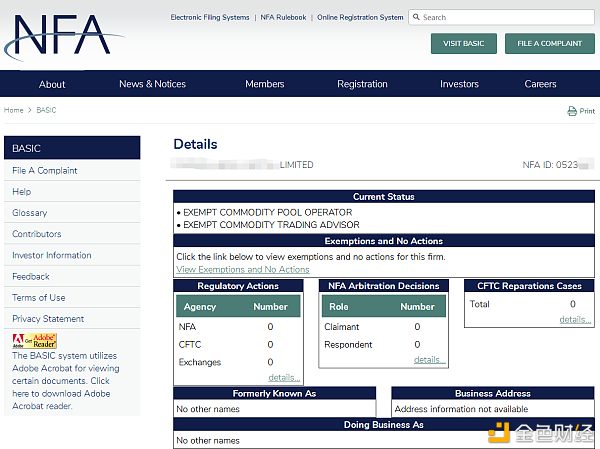Click the NFA logo
The width and height of the screenshot is (600, 449).
63,37
